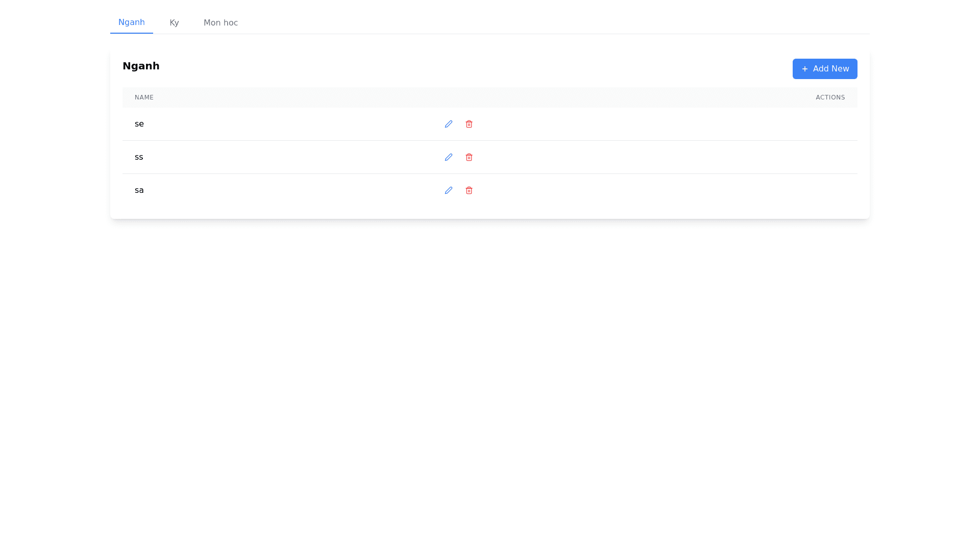Click the 'sa' name cell

tap(139, 190)
